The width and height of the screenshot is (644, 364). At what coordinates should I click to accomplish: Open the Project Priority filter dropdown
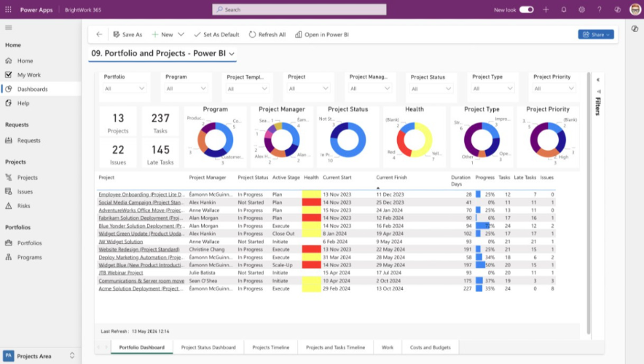pos(554,88)
